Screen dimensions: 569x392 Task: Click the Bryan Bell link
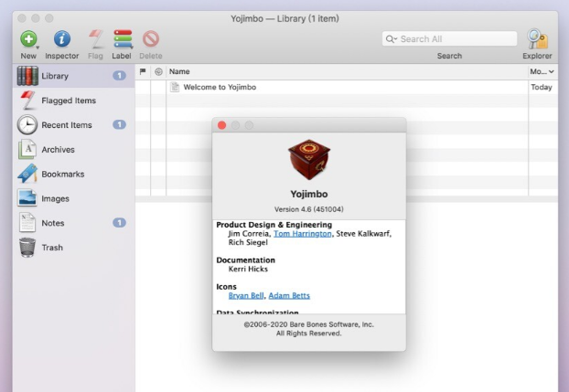tap(245, 295)
